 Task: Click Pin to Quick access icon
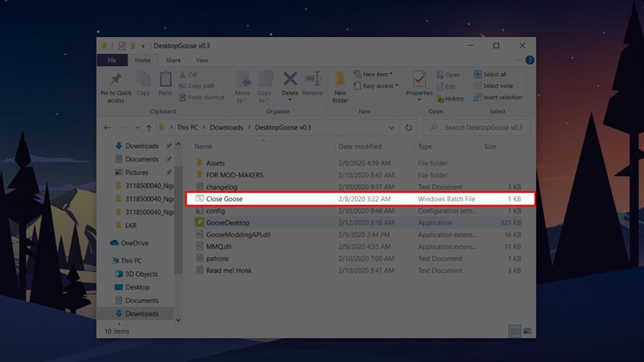[x=116, y=79]
